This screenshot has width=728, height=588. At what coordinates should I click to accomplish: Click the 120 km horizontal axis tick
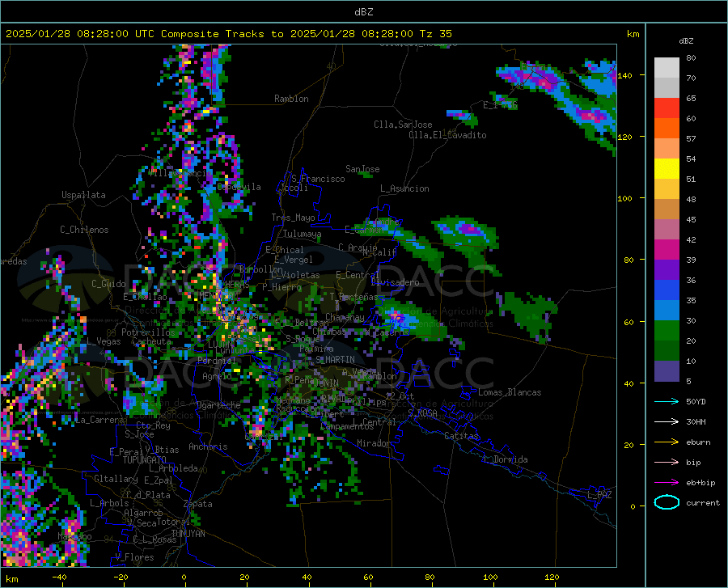(x=552, y=577)
